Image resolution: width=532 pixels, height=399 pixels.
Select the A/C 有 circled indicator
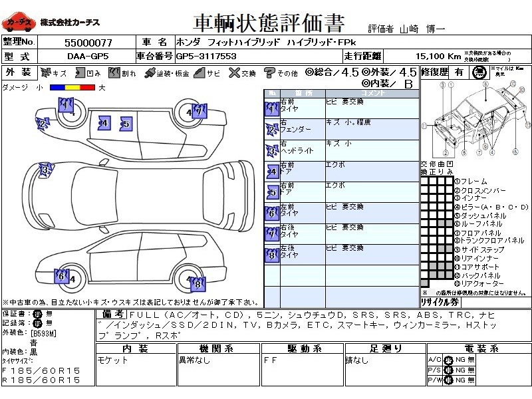448,360
